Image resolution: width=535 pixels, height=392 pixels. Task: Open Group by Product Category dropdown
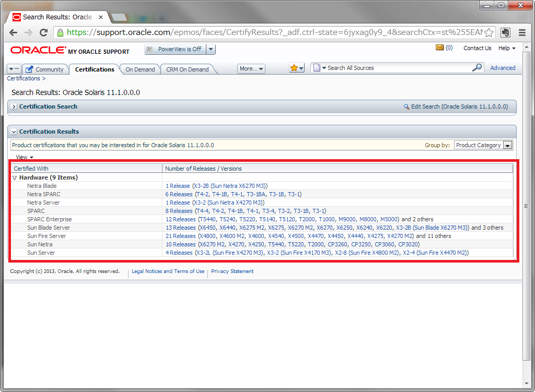483,145
